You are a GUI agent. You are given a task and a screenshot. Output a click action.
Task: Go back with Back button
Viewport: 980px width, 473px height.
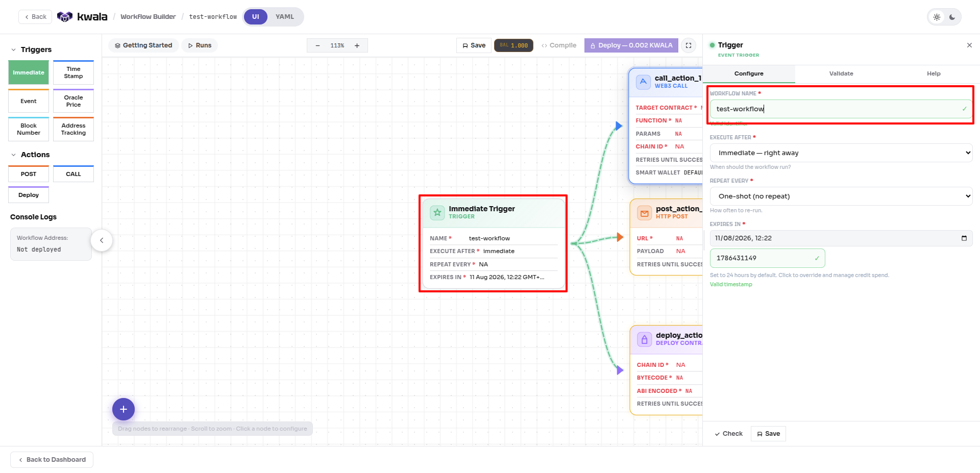[x=35, y=17]
